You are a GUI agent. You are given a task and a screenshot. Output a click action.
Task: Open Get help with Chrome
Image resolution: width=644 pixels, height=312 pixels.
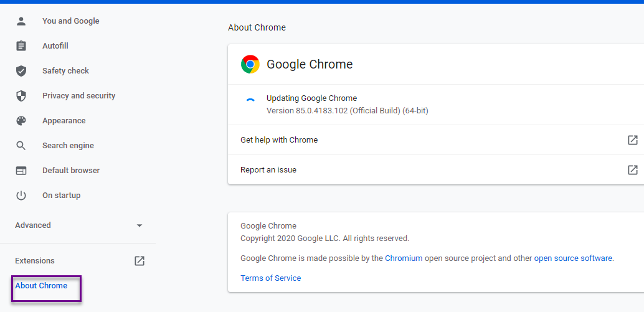pyautogui.click(x=279, y=140)
